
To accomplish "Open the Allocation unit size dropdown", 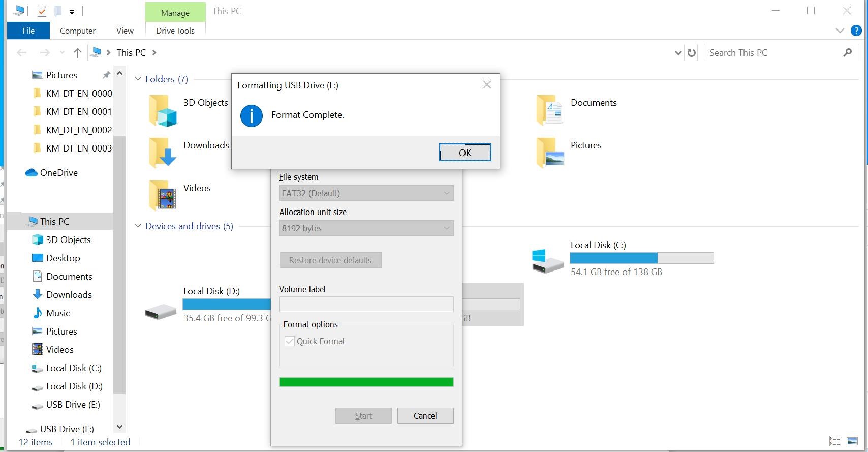I will click(x=366, y=228).
